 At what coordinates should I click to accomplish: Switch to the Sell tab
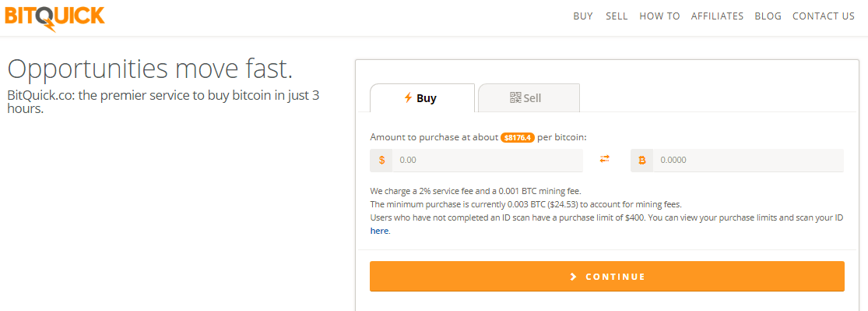[529, 98]
